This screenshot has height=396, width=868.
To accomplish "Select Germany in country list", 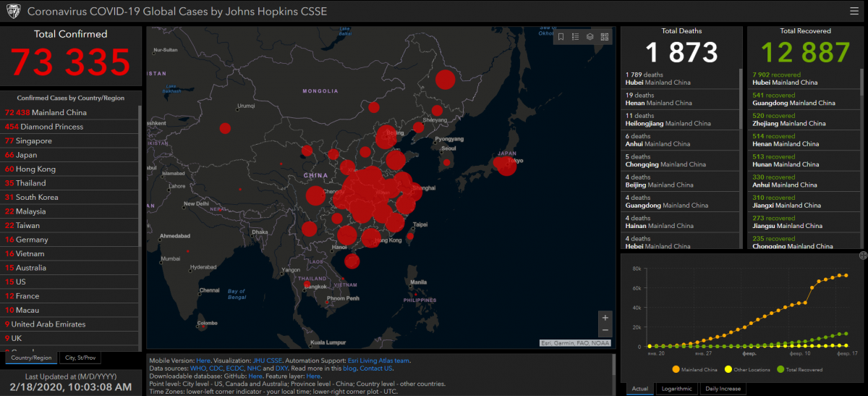I will click(x=70, y=240).
